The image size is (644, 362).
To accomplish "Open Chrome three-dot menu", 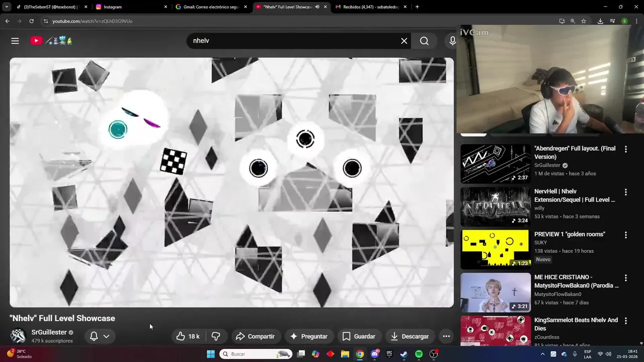I will [636, 21].
